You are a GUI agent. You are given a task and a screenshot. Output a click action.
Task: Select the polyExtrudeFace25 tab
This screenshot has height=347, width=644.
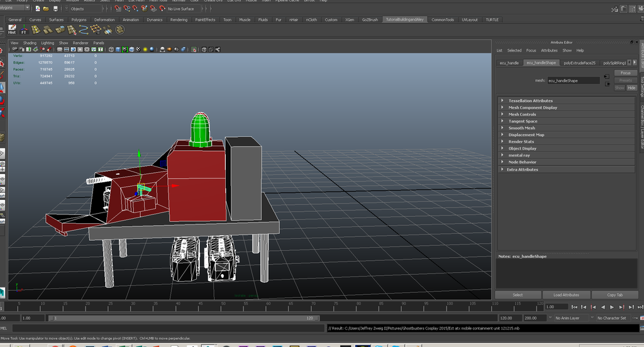(579, 63)
